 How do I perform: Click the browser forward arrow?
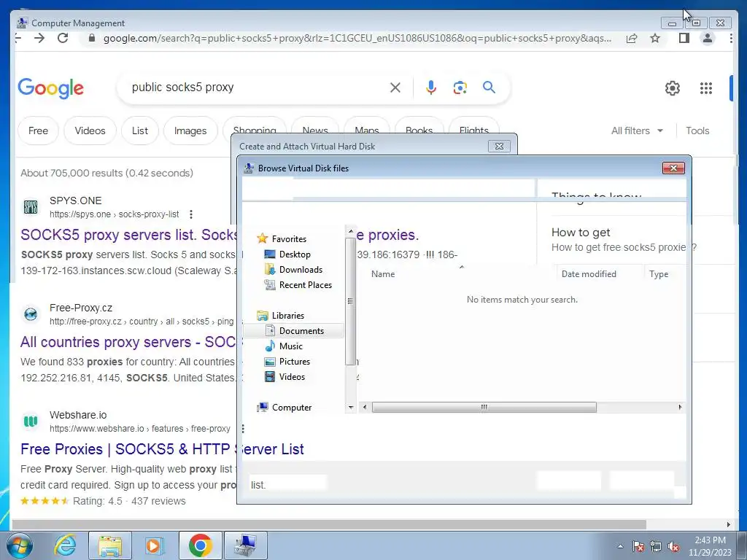[39, 38]
